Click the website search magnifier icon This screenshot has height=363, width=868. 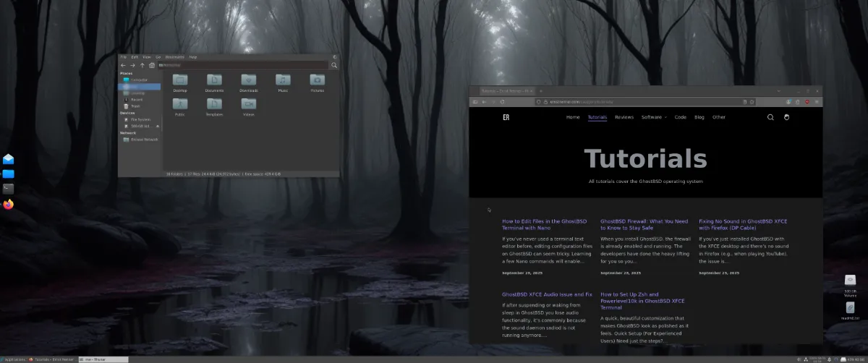coord(770,117)
